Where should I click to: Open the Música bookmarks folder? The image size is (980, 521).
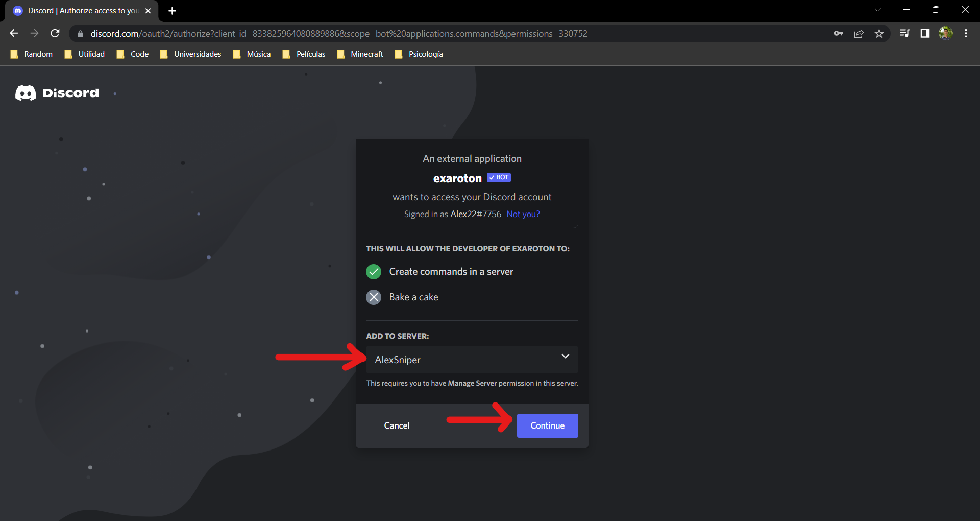click(x=252, y=54)
